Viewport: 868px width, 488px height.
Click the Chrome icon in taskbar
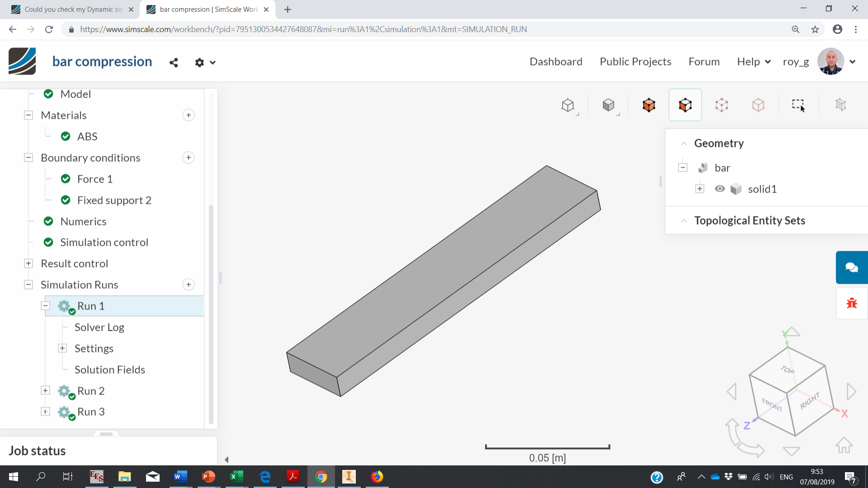(x=321, y=477)
